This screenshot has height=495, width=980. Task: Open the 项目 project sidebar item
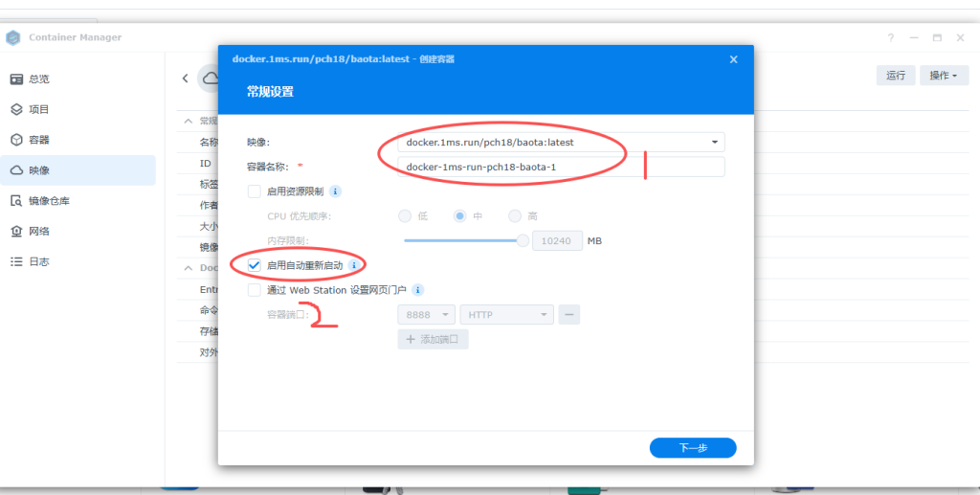click(x=78, y=109)
